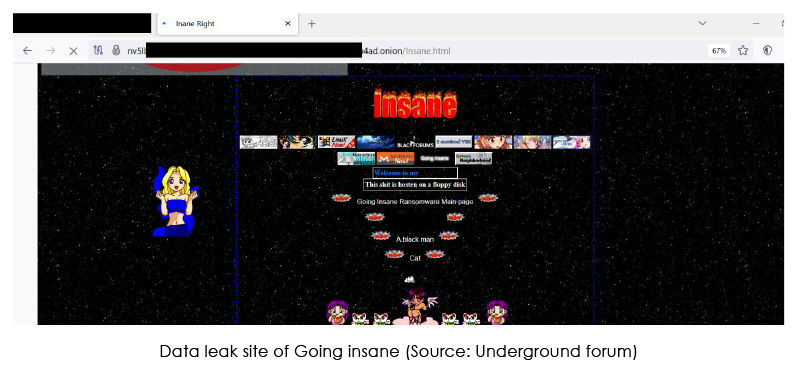Viewport: 797px width, 377px height.
Task: Open the Cat link
Action: (415, 258)
